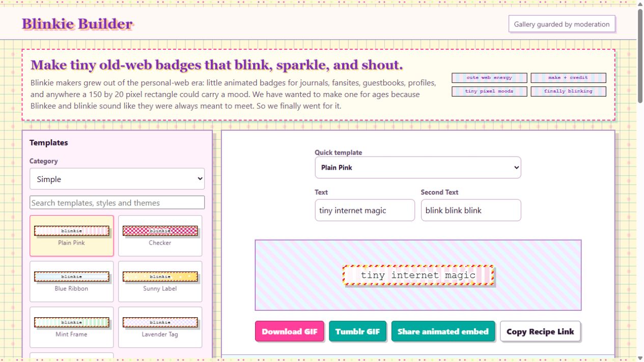Open the Quick template dropdown
This screenshot has height=362, width=644.
(x=418, y=167)
